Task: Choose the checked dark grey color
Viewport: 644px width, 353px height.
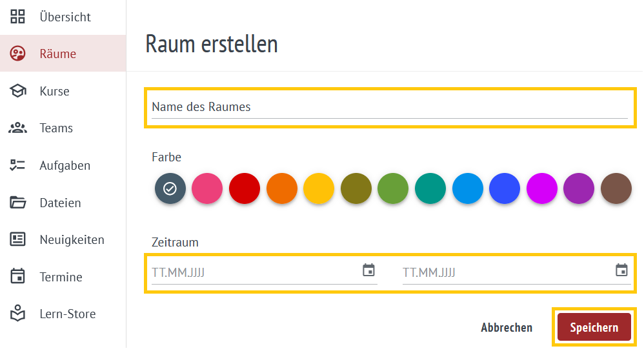Action: pos(170,188)
